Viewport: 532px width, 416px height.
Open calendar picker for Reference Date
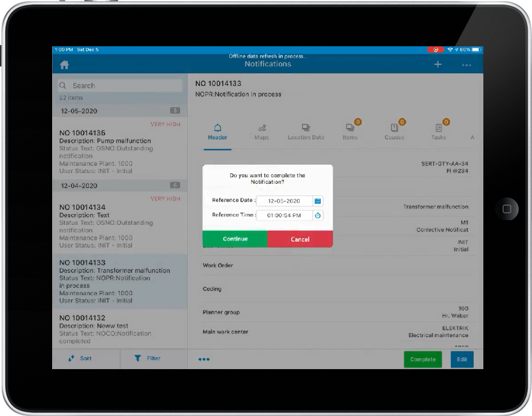(318, 201)
